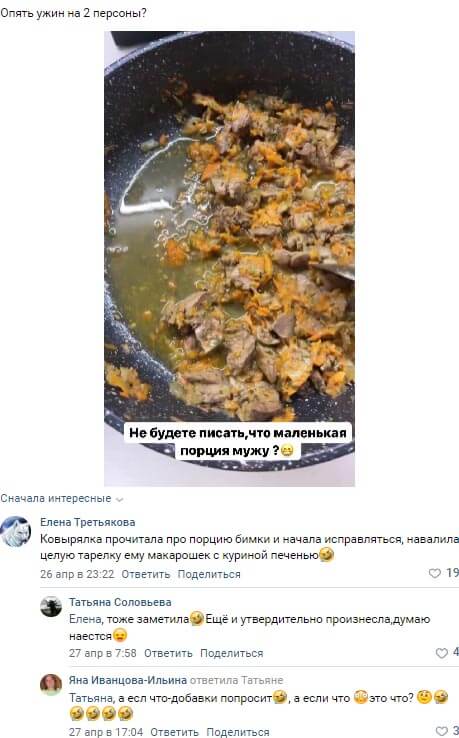Open the frying pan food photo
Image resolution: width=459 pixels, height=738 pixels.
click(229, 258)
